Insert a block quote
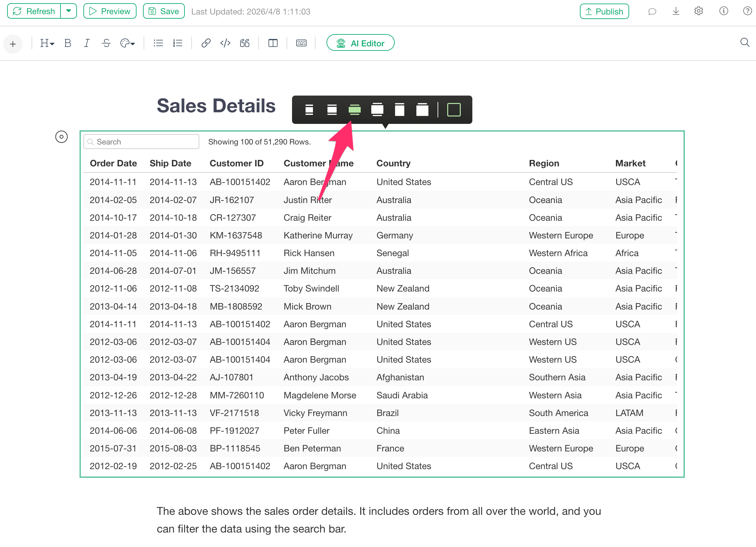This screenshot has height=547, width=756. pyautogui.click(x=245, y=43)
